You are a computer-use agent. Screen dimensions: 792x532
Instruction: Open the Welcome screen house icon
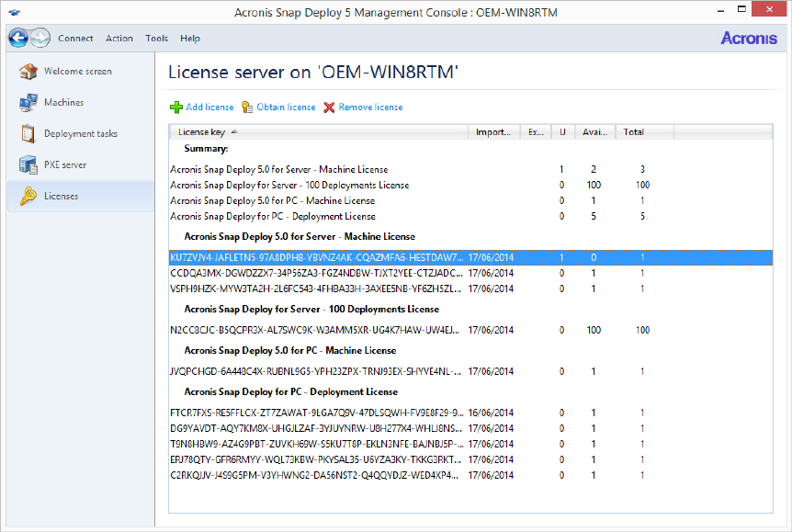click(x=28, y=72)
